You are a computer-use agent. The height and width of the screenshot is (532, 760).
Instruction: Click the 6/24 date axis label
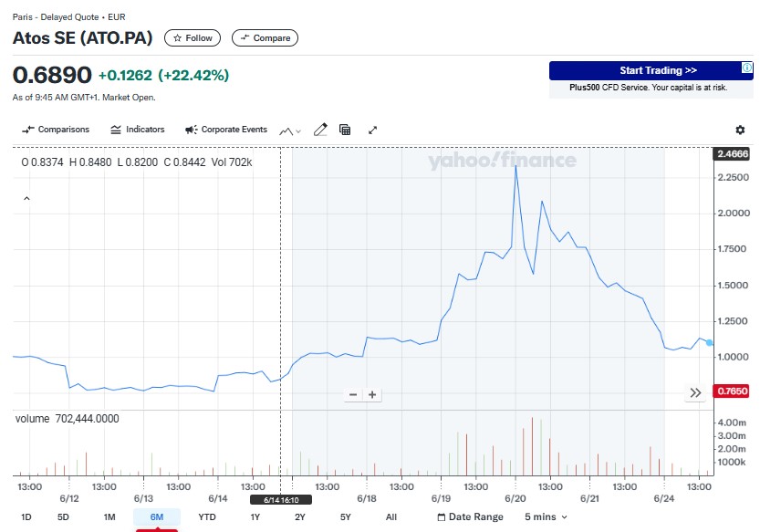pyautogui.click(x=664, y=498)
